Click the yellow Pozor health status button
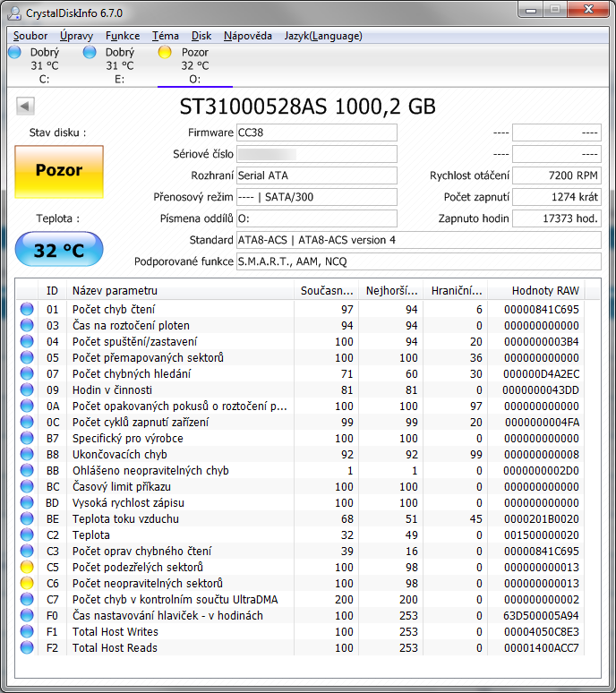This screenshot has height=693, width=616. point(59,172)
